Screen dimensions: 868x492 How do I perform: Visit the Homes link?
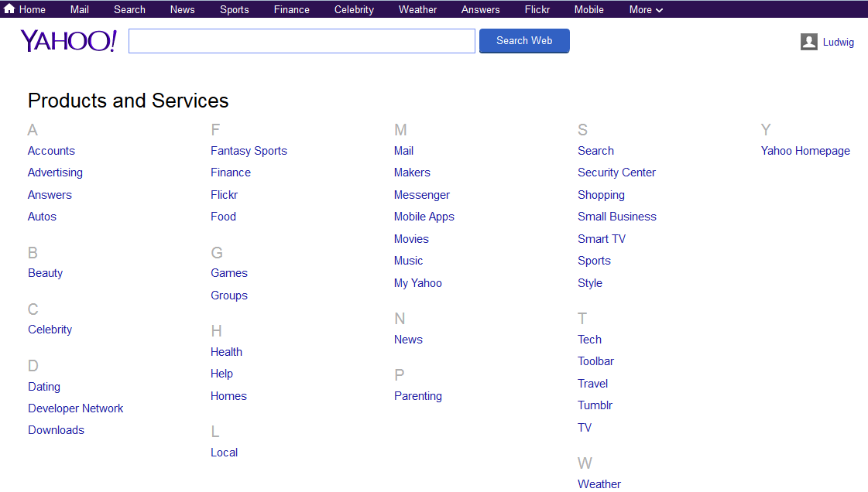[x=228, y=396]
